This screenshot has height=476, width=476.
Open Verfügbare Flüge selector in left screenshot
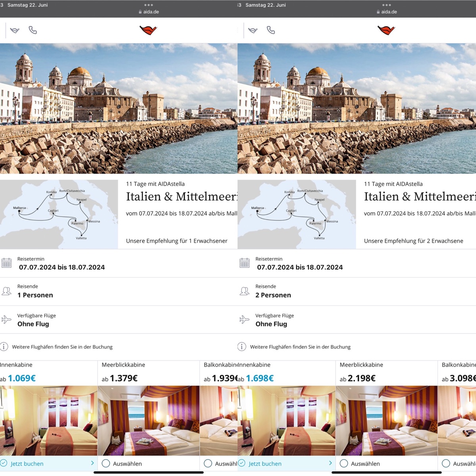[x=119, y=320]
